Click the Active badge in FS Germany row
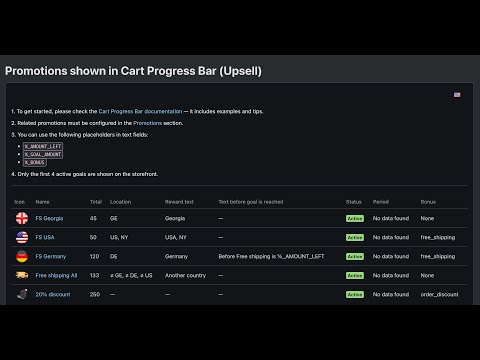Screen dimensions: 480x360 point(355,256)
